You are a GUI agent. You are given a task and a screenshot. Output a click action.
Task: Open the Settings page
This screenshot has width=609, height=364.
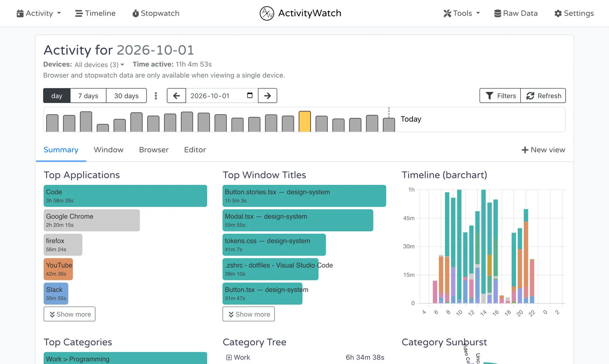(574, 13)
